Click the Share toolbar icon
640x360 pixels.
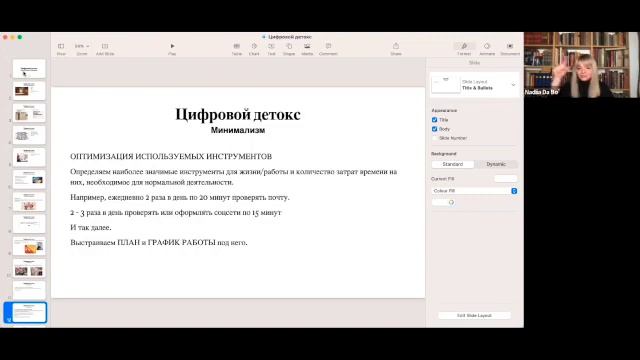[x=396, y=49]
